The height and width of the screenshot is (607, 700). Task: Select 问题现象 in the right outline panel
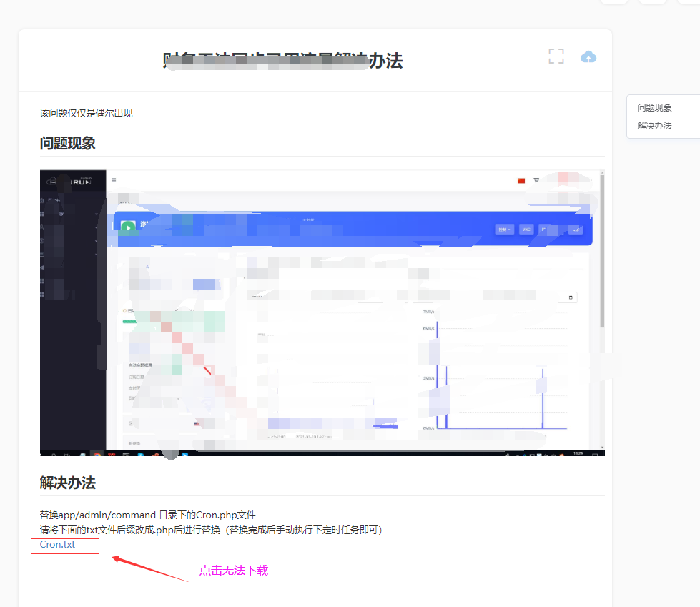coord(654,107)
